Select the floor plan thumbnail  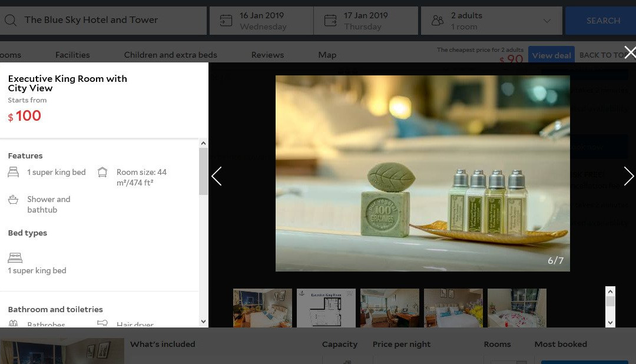pos(326,307)
